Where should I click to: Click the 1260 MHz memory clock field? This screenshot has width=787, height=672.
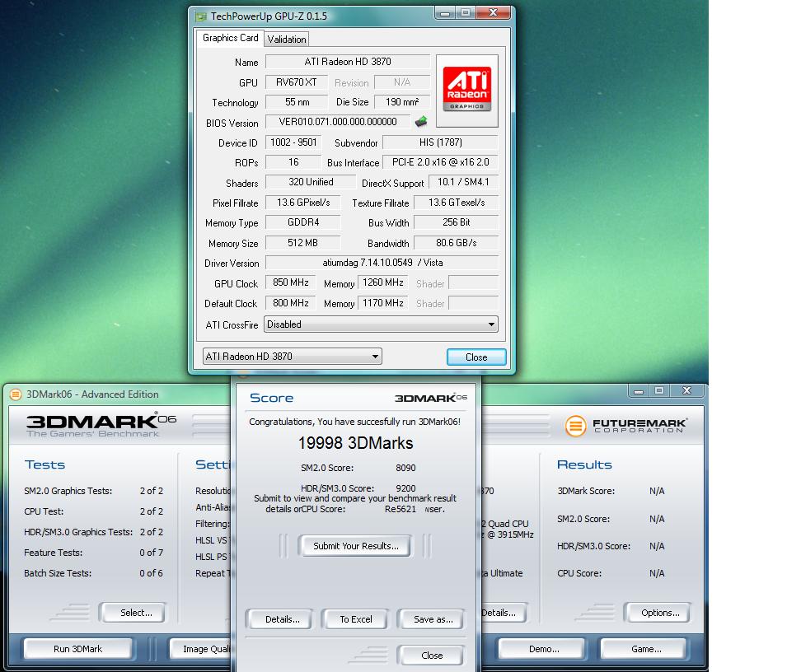[382, 282]
